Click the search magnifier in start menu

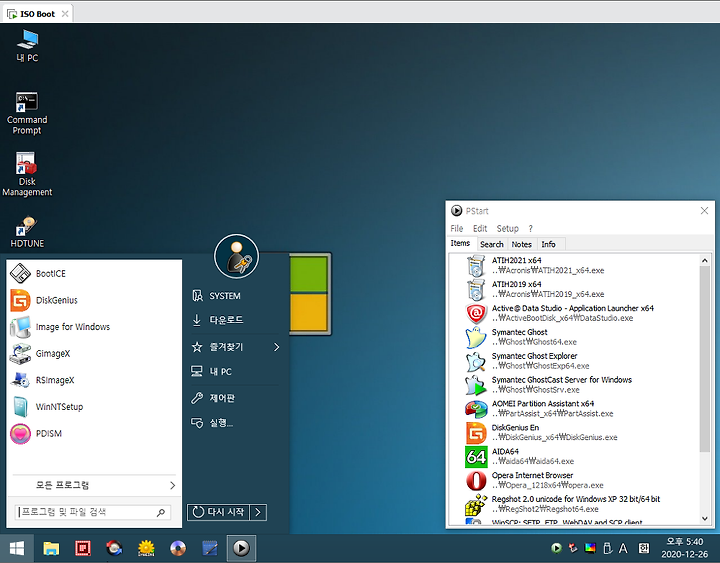[x=161, y=512]
